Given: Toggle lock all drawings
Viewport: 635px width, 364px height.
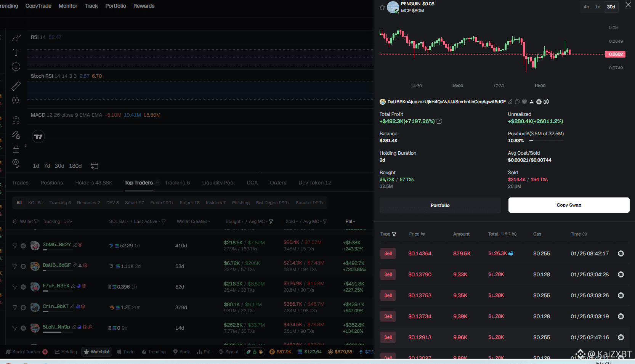Looking at the screenshot, I should pos(16,149).
